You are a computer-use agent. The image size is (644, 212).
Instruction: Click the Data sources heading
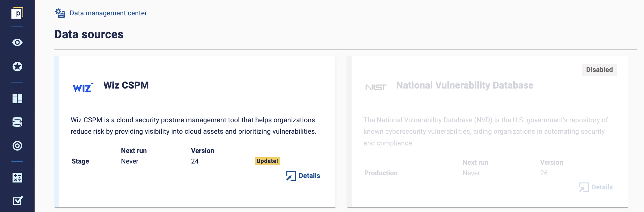pos(89,34)
